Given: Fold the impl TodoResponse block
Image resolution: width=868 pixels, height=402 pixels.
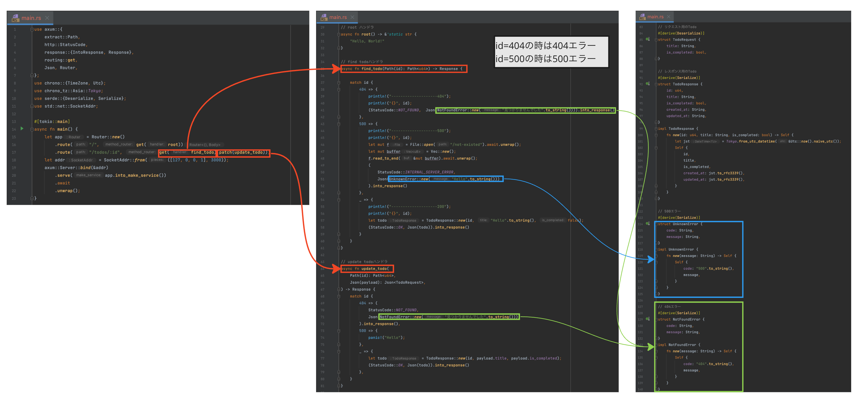Looking at the screenshot, I should pos(656,129).
